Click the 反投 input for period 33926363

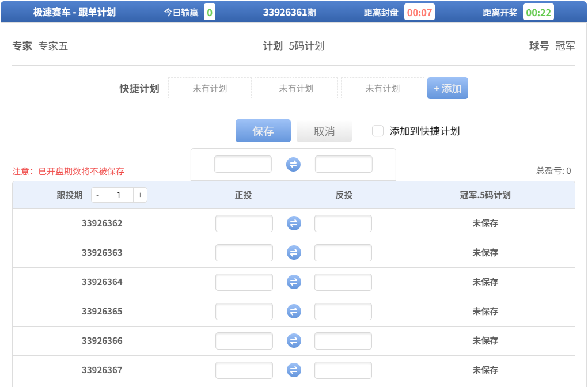(343, 253)
